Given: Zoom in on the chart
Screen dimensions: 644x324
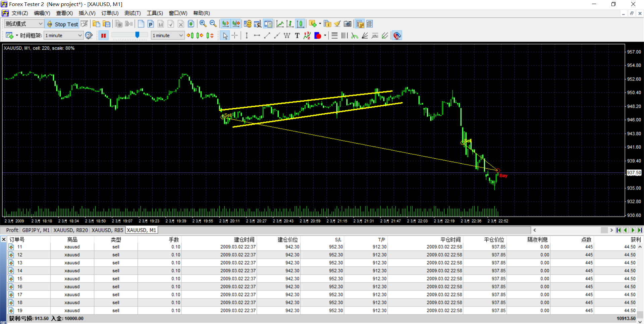Looking at the screenshot, I should [x=203, y=24].
